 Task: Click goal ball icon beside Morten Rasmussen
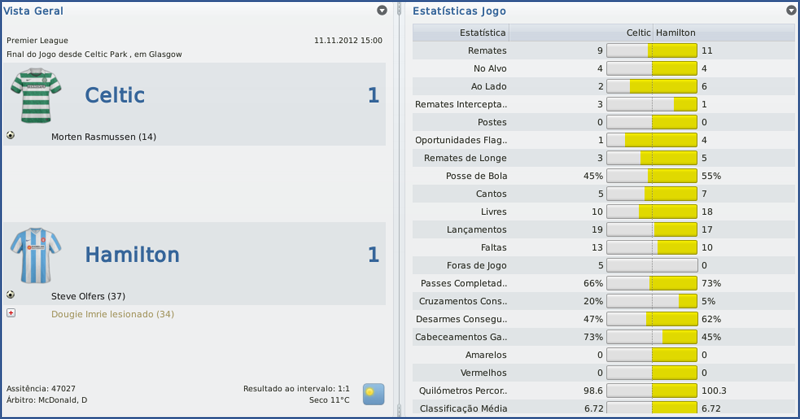point(10,135)
